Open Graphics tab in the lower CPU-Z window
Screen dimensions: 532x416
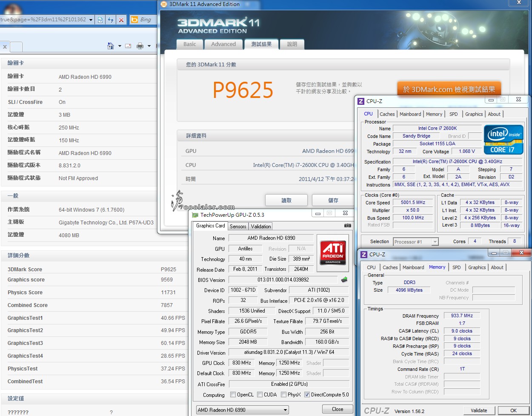pos(477,267)
